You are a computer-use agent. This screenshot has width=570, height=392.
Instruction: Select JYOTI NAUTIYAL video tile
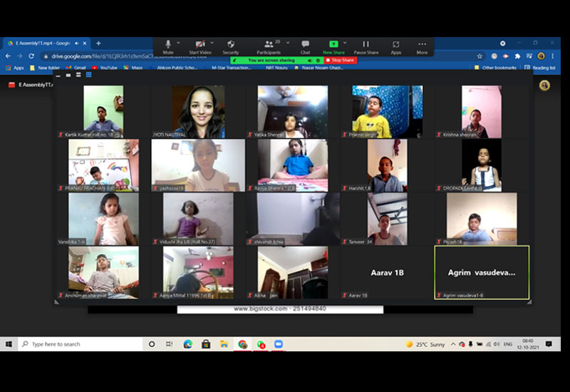pos(198,112)
